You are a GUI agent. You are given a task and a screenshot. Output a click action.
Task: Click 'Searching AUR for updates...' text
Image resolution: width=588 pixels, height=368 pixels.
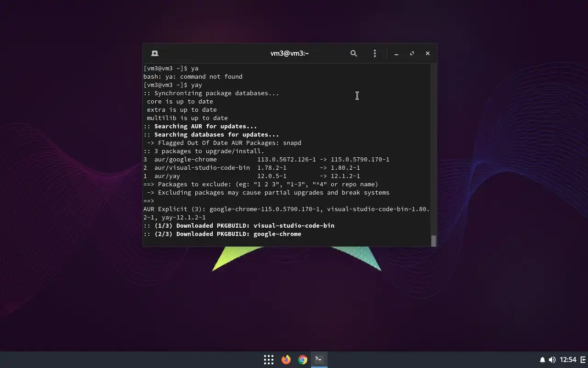pyautogui.click(x=205, y=126)
